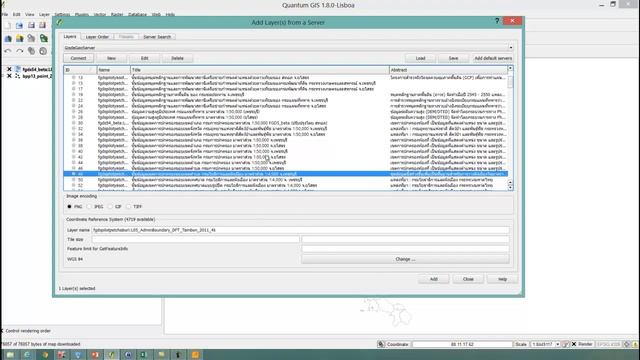Click the Edit server button
Viewport: 640px width, 360px height.
(x=144, y=58)
